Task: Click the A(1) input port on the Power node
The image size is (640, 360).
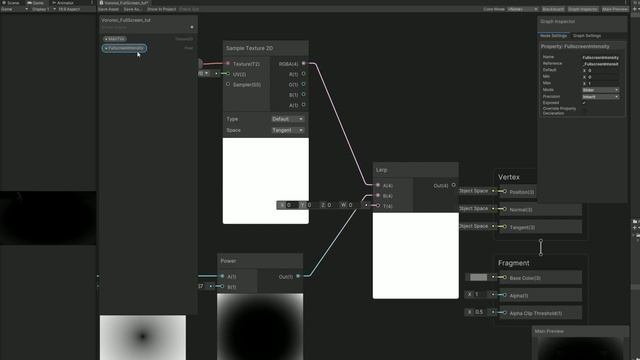Action: coord(222,276)
